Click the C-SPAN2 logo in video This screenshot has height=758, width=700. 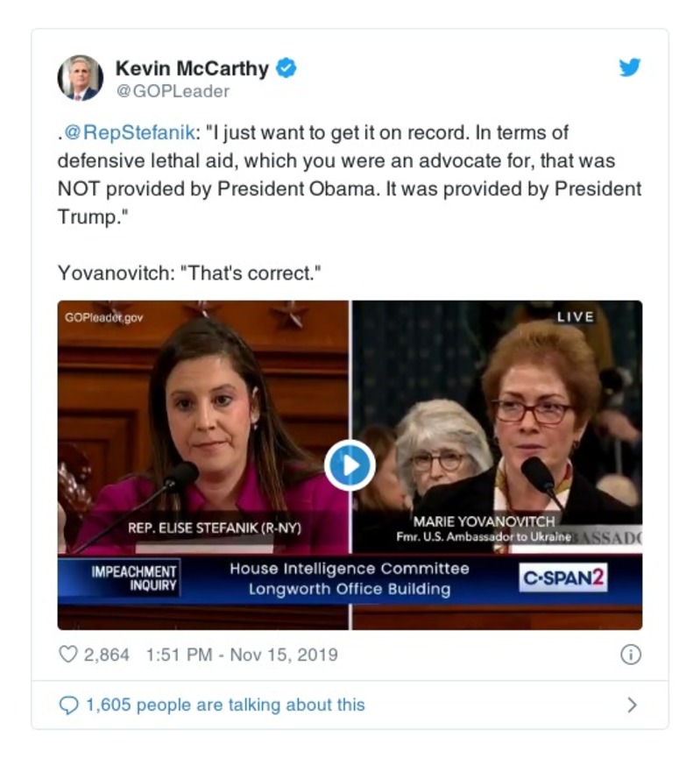(563, 578)
